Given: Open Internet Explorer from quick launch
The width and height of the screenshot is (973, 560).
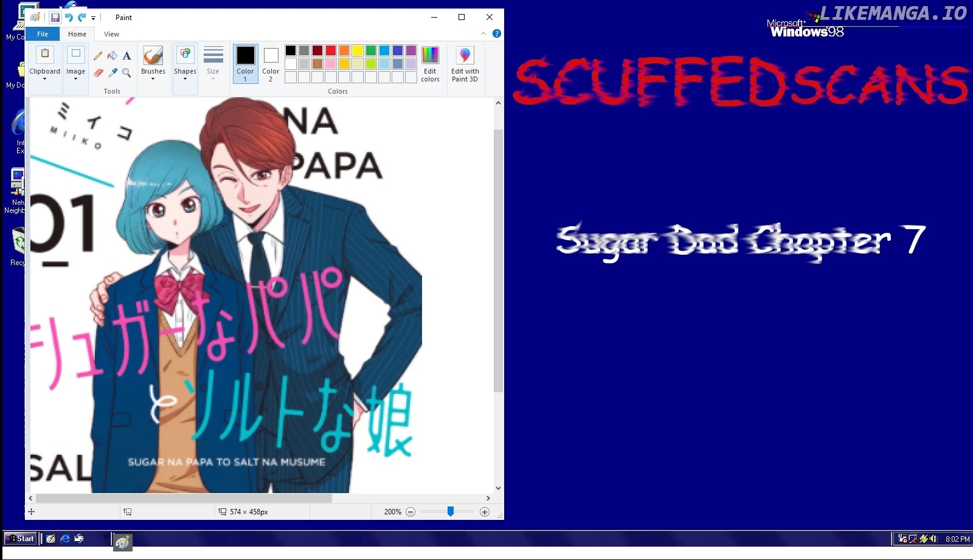Looking at the screenshot, I should click(65, 539).
